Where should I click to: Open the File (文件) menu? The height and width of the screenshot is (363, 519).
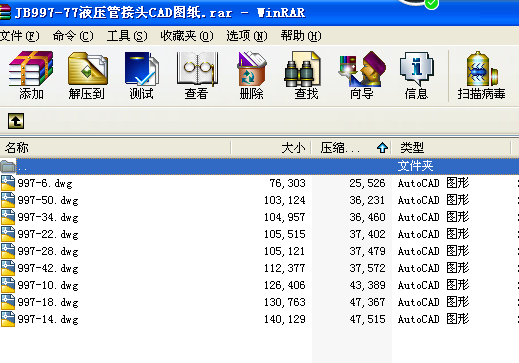19,36
